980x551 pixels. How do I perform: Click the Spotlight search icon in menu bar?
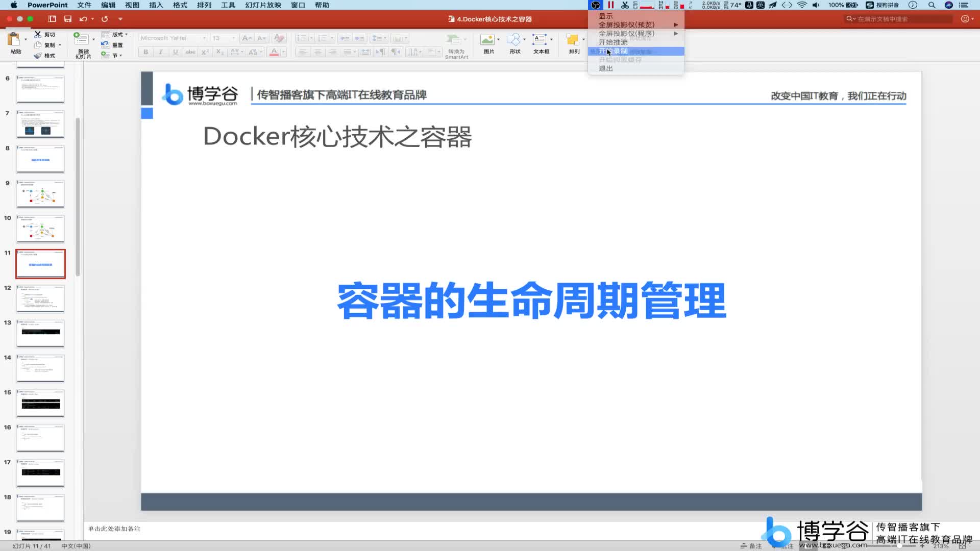[x=932, y=5]
